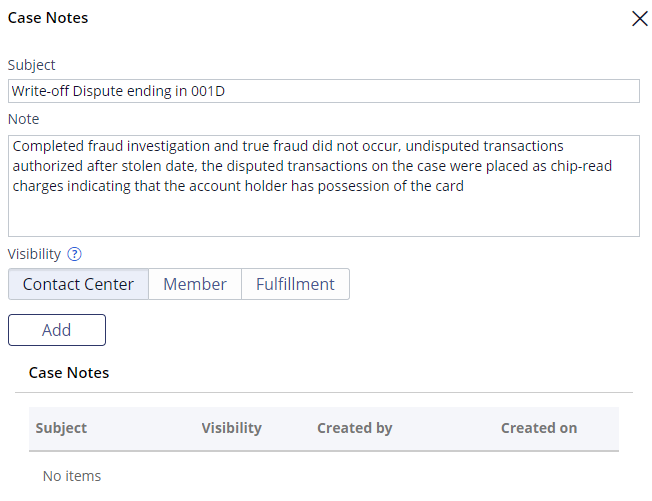This screenshot has height=501, width=652.
Task: Click empty space in the Note text area
Action: click(x=324, y=216)
